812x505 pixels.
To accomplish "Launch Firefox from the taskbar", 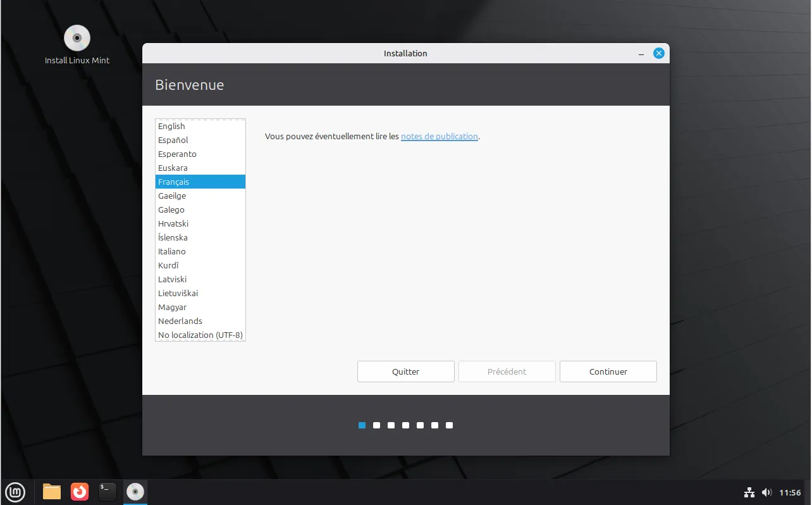I will (x=80, y=492).
